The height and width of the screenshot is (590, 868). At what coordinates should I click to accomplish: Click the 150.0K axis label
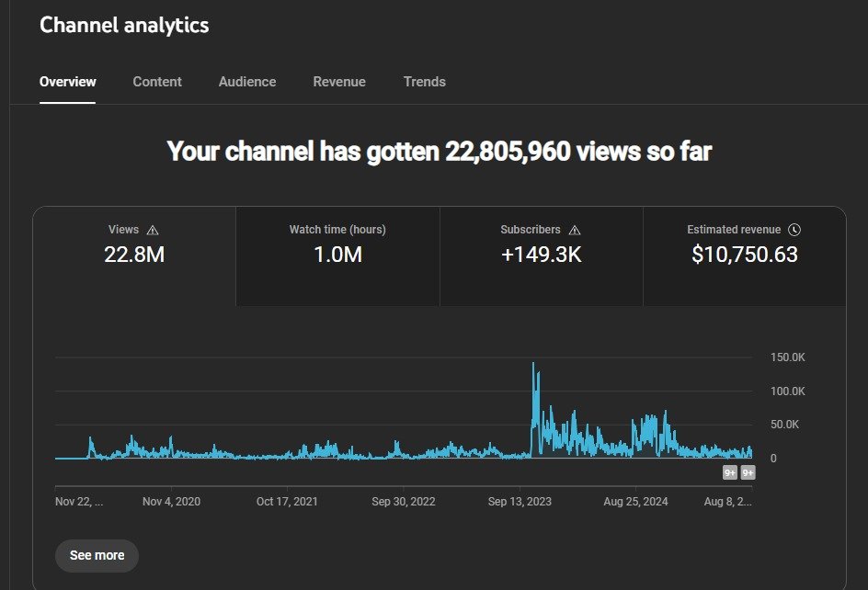click(787, 357)
